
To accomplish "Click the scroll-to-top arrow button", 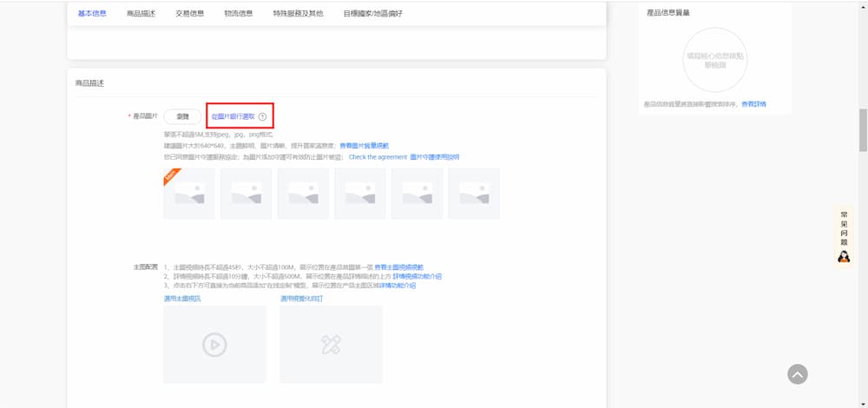I will pos(797,374).
